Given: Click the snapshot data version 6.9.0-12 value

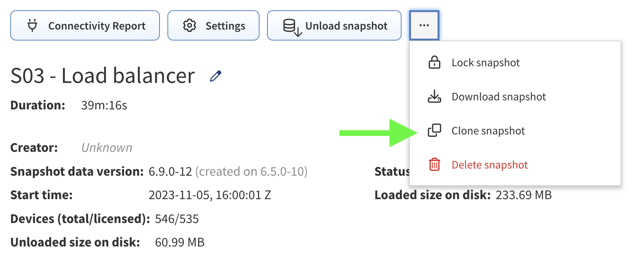Looking at the screenshot, I should [170, 172].
